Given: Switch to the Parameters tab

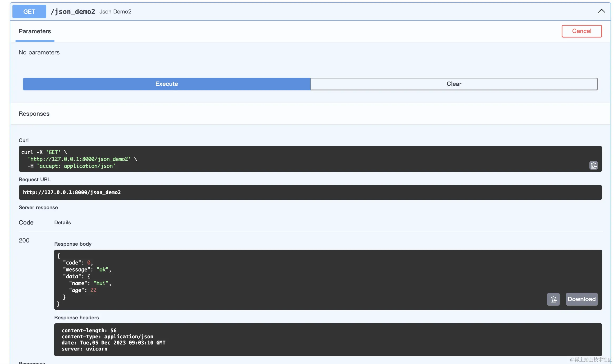Looking at the screenshot, I should (x=35, y=31).
